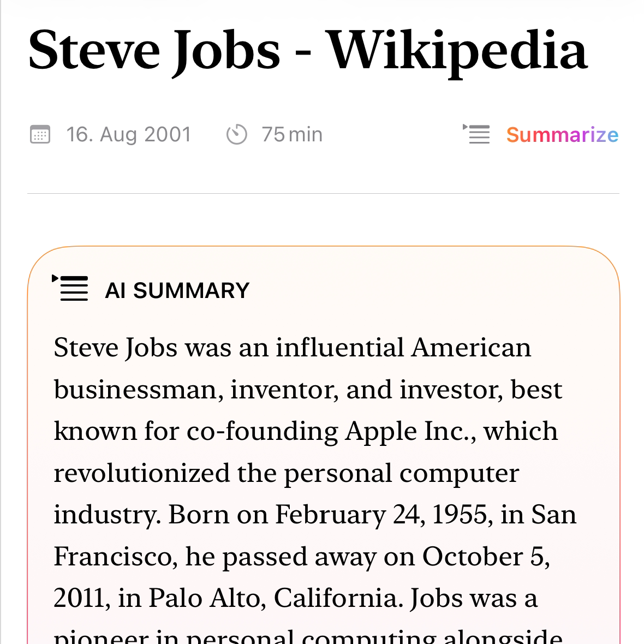Click the word "businessman" in the summary

pyautogui.click(x=138, y=390)
